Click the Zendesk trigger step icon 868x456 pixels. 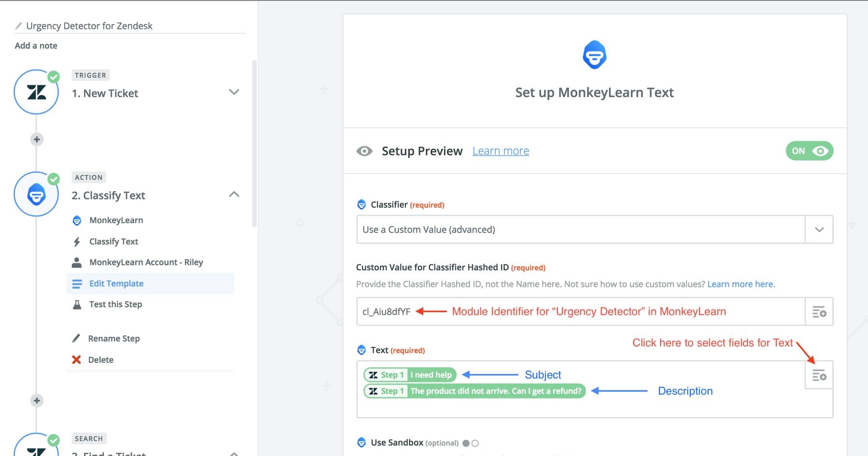pos(36,92)
